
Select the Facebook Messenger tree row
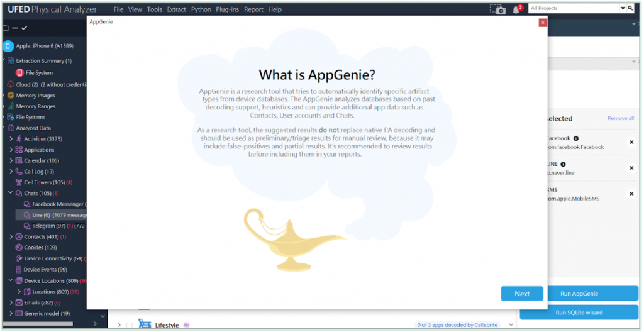(52, 204)
